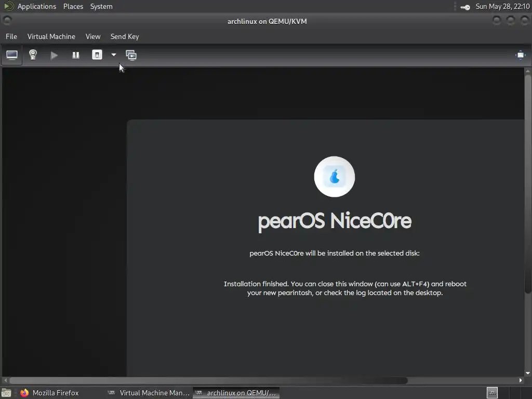The height and width of the screenshot is (399, 532).
Task: Click the pearOS pear logo
Action: [x=335, y=177]
